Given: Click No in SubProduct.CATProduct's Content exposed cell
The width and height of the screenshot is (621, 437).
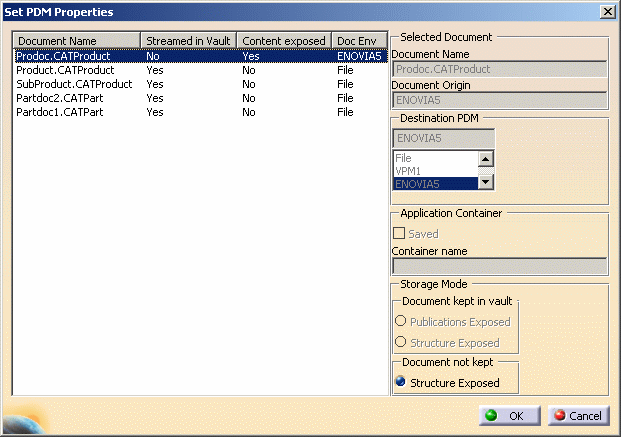Looking at the screenshot, I should 249,84.
